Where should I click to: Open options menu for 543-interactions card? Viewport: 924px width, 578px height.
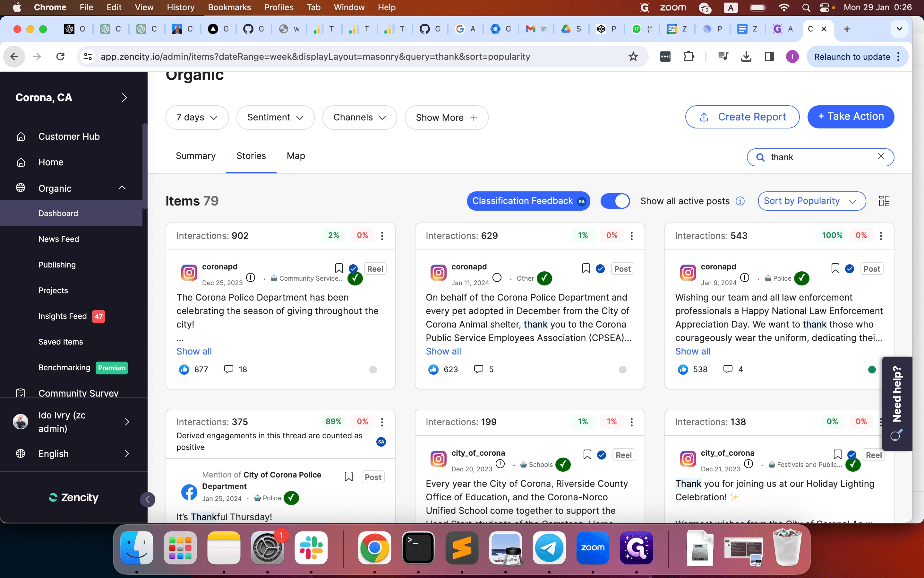click(x=881, y=235)
